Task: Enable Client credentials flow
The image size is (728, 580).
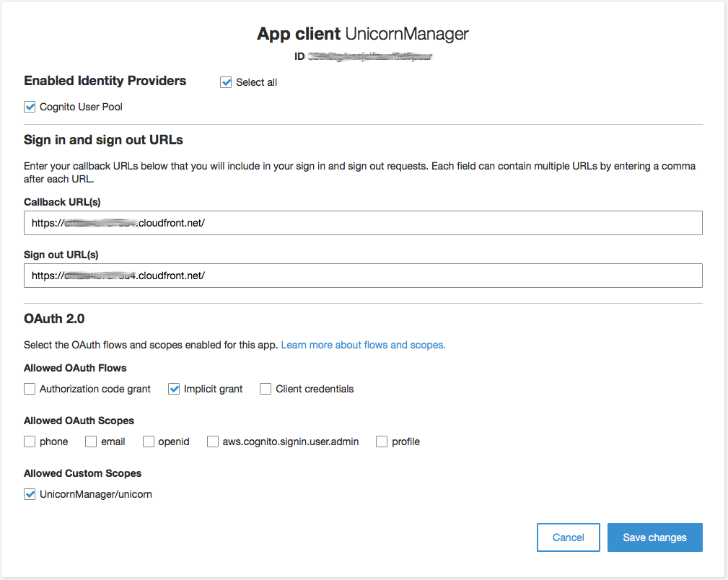Action: pos(266,389)
